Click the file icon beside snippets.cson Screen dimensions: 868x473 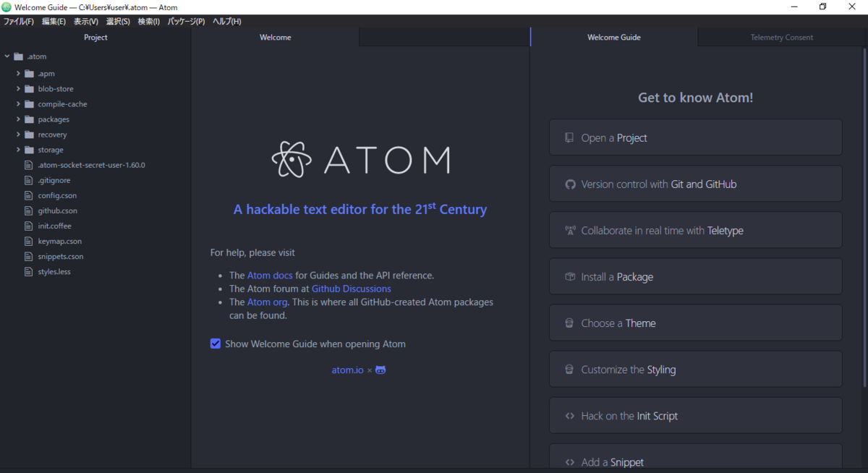(29, 256)
